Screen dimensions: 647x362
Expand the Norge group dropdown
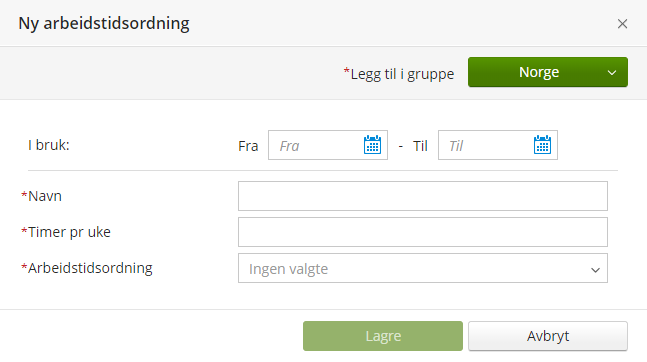pyautogui.click(x=548, y=72)
